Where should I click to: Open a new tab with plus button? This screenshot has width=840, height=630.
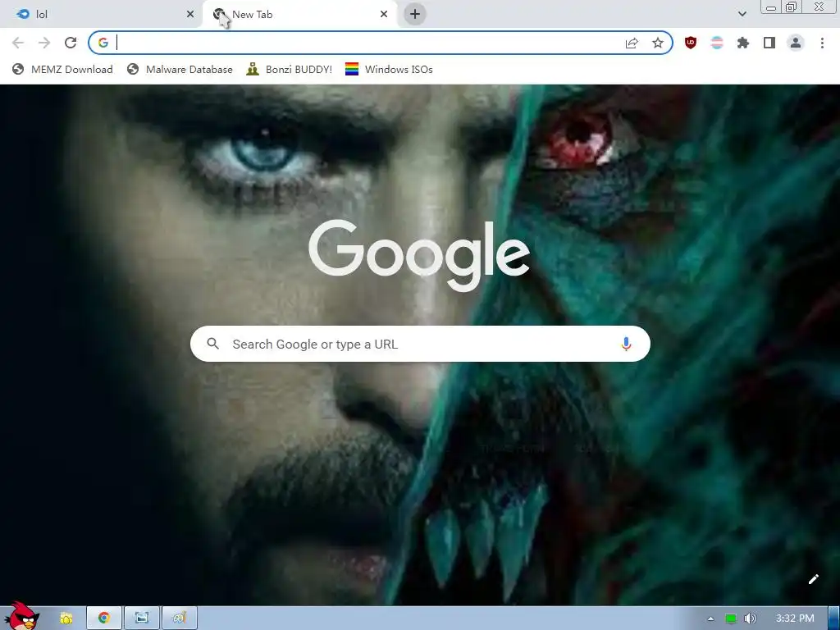pos(414,15)
